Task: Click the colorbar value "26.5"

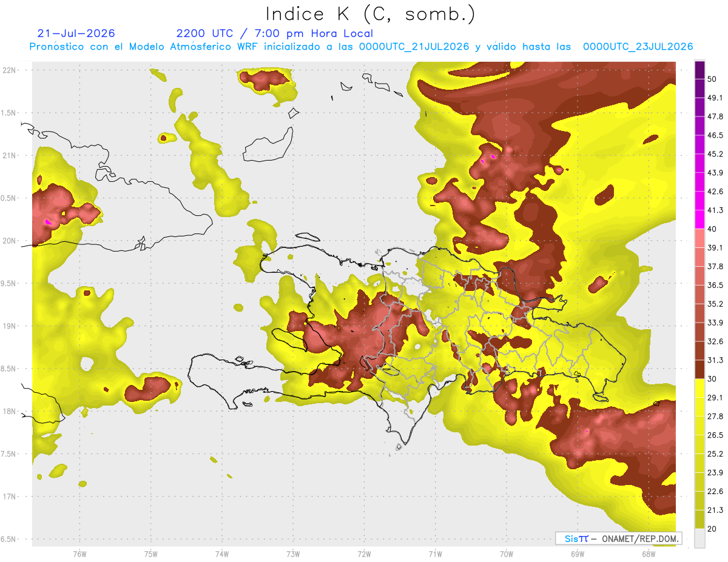Action: [715, 435]
